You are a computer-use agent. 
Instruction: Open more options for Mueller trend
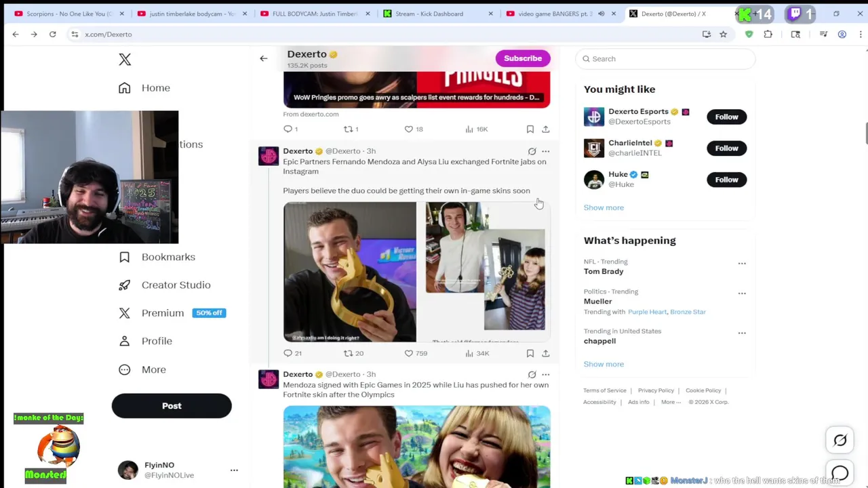click(742, 293)
